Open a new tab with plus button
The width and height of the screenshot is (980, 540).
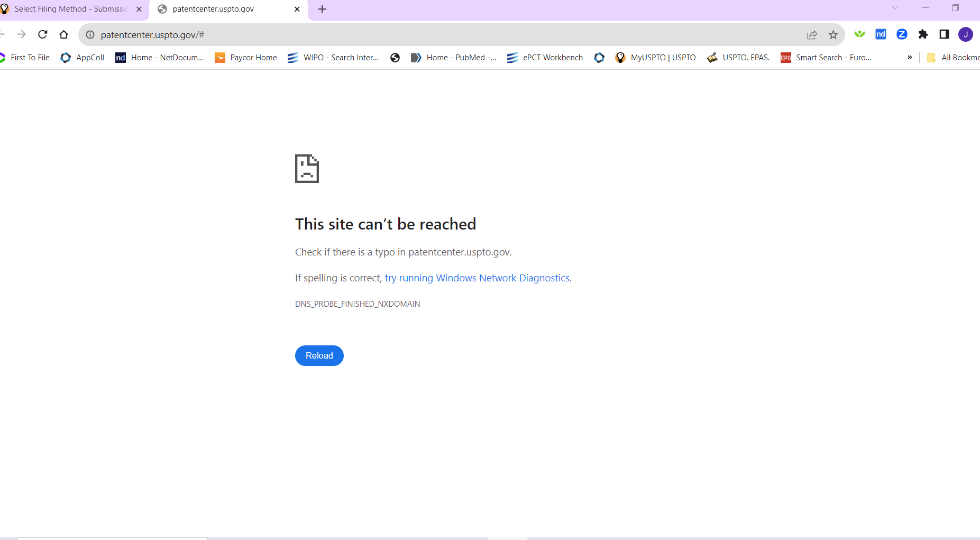coord(322,9)
